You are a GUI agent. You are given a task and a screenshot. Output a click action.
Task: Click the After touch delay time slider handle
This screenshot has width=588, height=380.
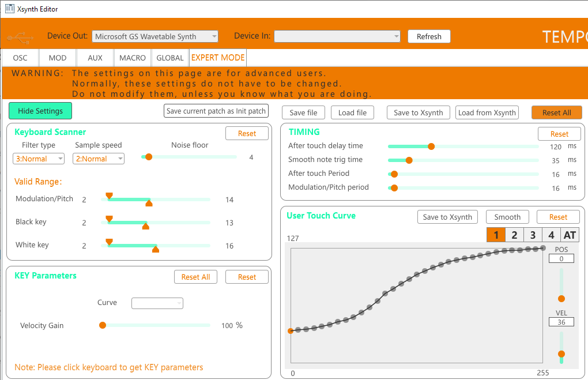click(431, 146)
